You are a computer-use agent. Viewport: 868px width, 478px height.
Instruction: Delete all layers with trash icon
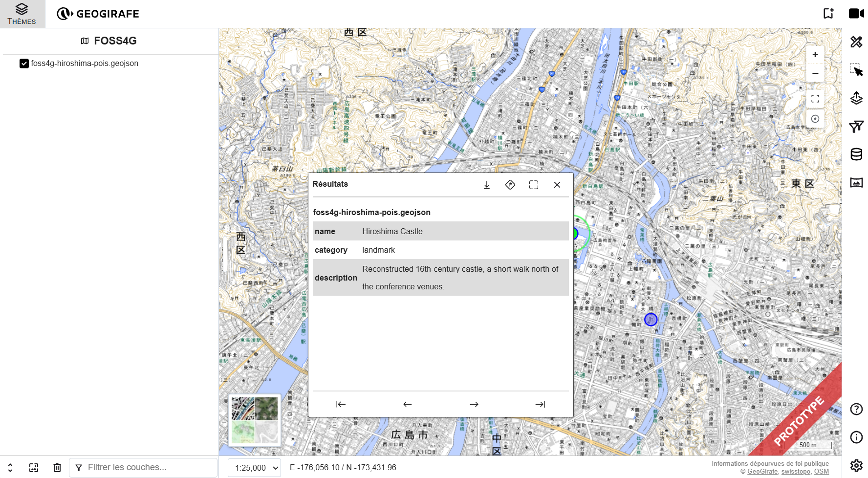pos(57,468)
